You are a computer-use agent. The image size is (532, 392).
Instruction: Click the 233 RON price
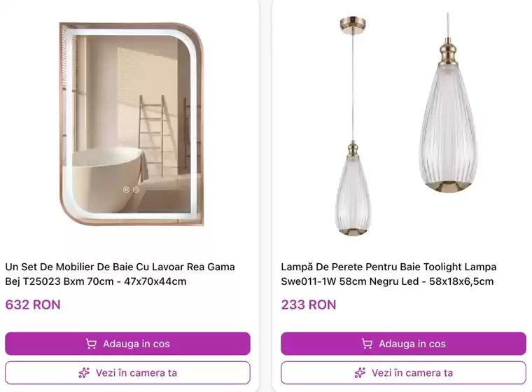pos(309,304)
